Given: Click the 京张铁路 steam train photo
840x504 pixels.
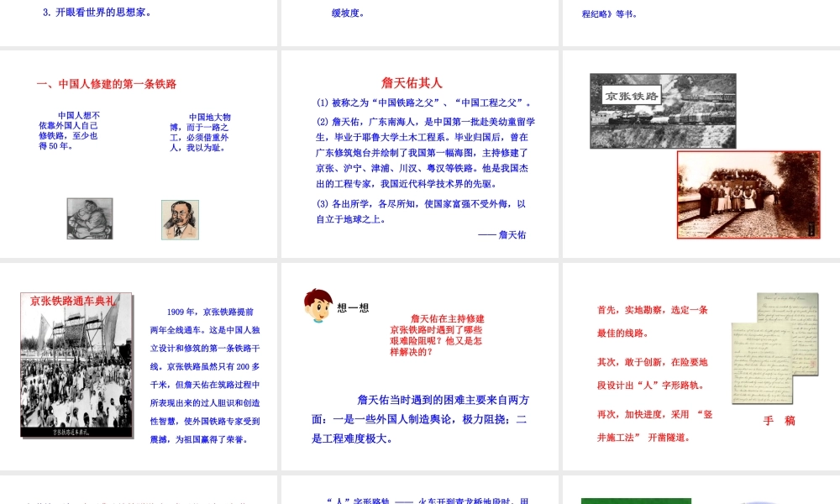Looking at the screenshot, I should (663, 111).
